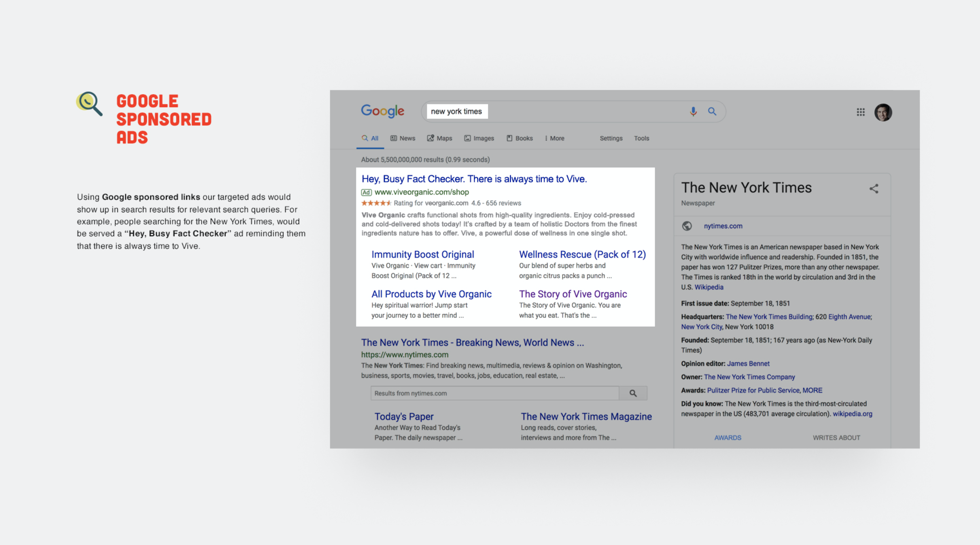This screenshot has width=980, height=545.
Task: Click the Results from nytimes.com search field
Action: click(x=494, y=393)
